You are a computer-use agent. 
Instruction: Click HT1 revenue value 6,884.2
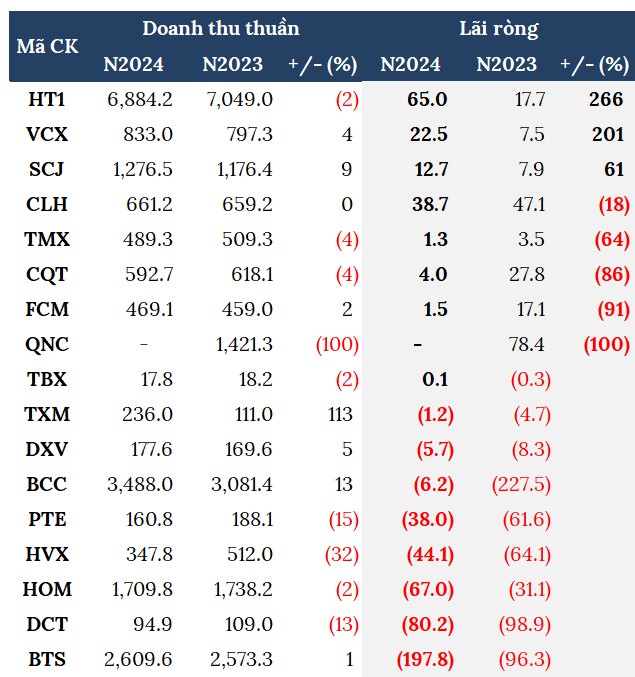(x=139, y=99)
